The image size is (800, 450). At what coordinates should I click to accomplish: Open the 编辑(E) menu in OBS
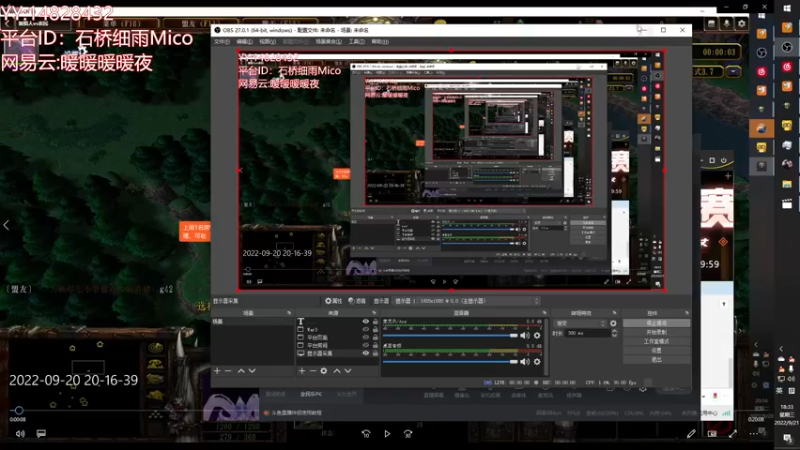click(244, 41)
